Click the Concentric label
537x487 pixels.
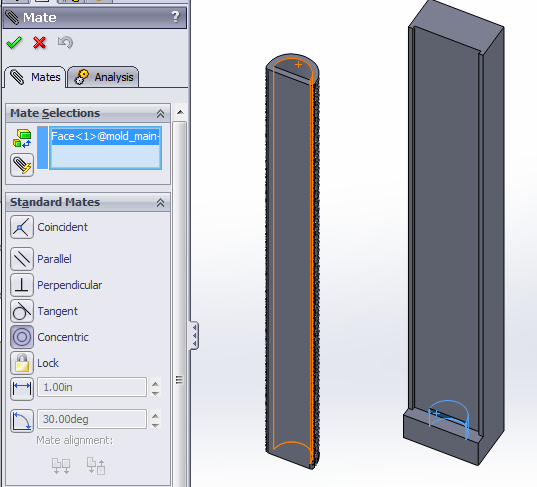point(63,337)
